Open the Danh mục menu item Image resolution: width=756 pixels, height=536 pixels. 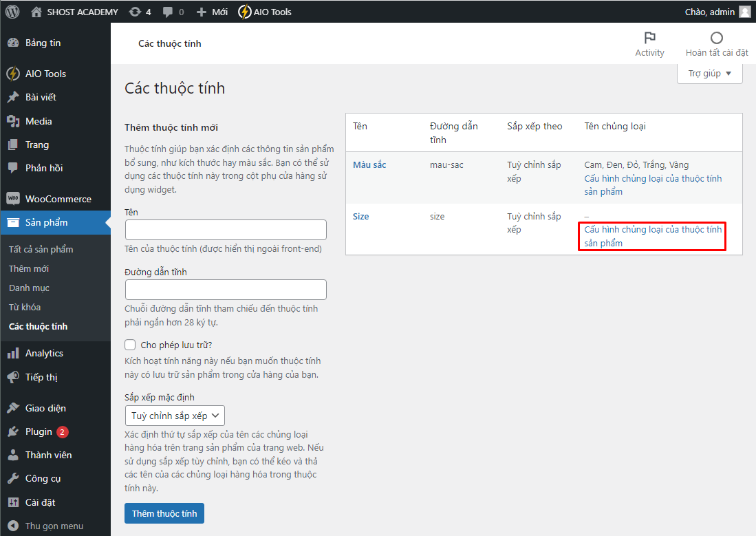pyautogui.click(x=29, y=288)
